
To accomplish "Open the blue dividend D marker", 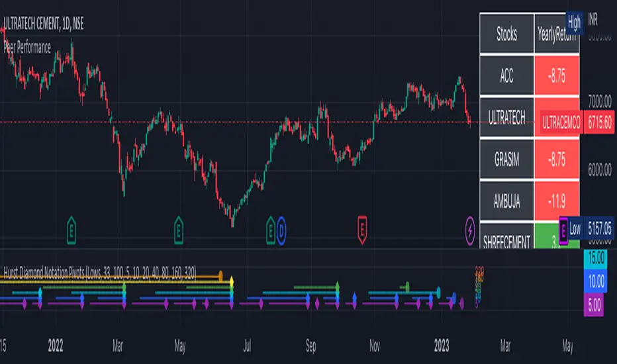I will (x=281, y=230).
